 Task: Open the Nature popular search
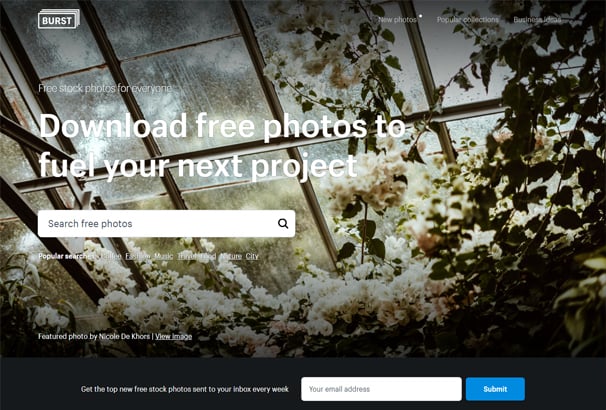pyautogui.click(x=231, y=256)
